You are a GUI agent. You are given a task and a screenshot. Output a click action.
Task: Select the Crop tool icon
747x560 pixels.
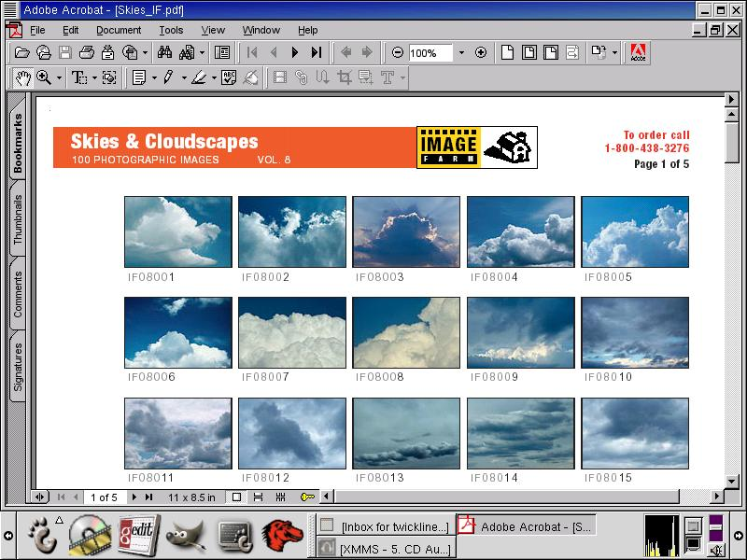pos(344,77)
